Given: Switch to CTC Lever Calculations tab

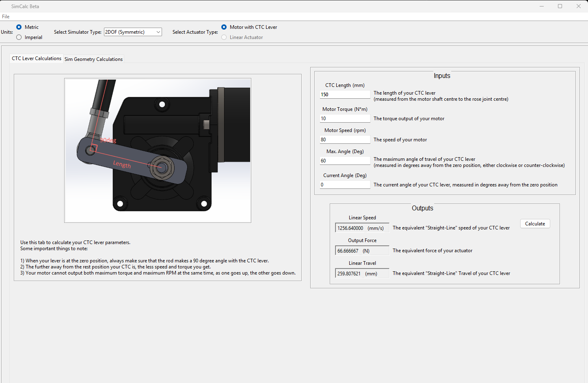Looking at the screenshot, I should tap(37, 58).
